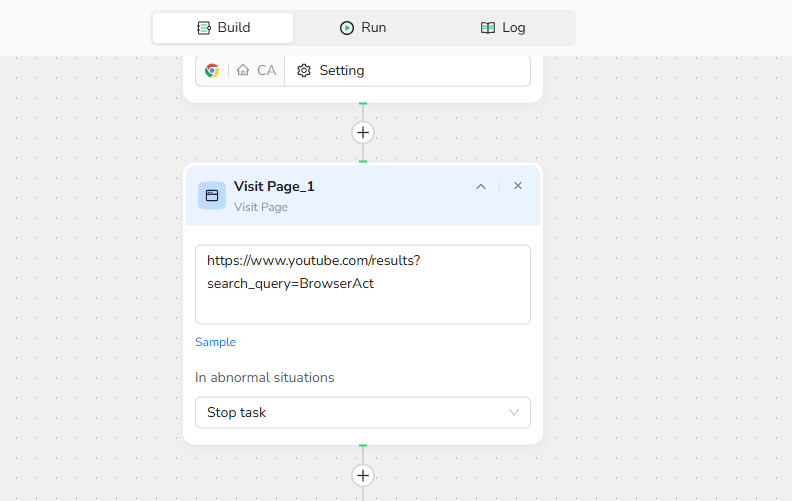Open the Log tab
Viewport: 792px width, 501px height.
pos(503,28)
